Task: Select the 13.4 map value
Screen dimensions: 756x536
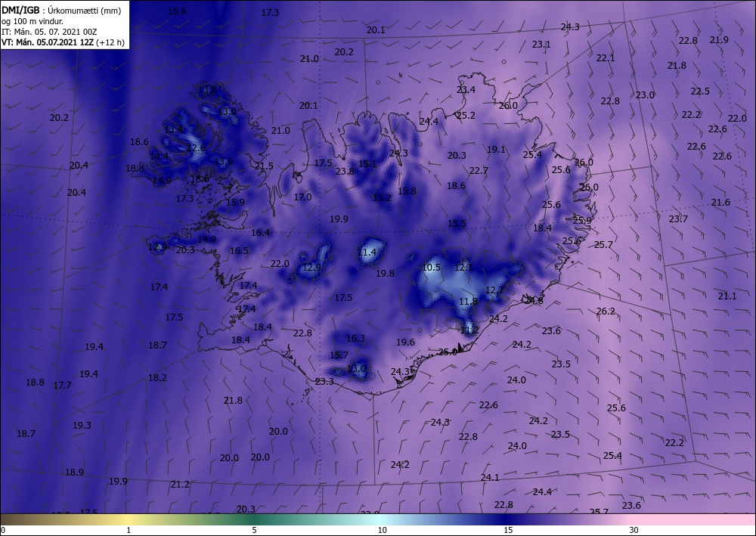Action: tap(174, 129)
